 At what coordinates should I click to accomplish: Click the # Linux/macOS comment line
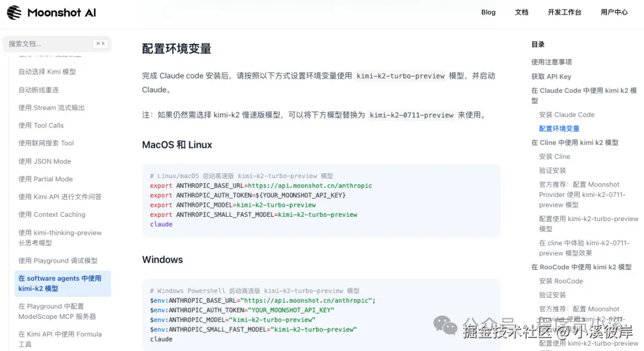coord(241,176)
